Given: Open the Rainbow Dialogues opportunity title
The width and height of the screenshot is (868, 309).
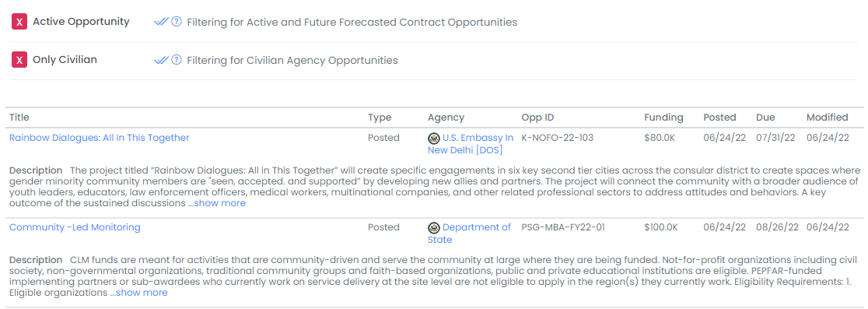Looking at the screenshot, I should point(99,138).
